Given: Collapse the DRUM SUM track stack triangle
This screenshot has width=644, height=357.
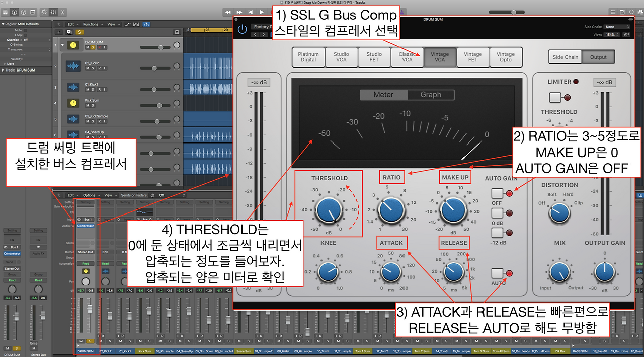Looking at the screenshot, I should click(x=63, y=45).
